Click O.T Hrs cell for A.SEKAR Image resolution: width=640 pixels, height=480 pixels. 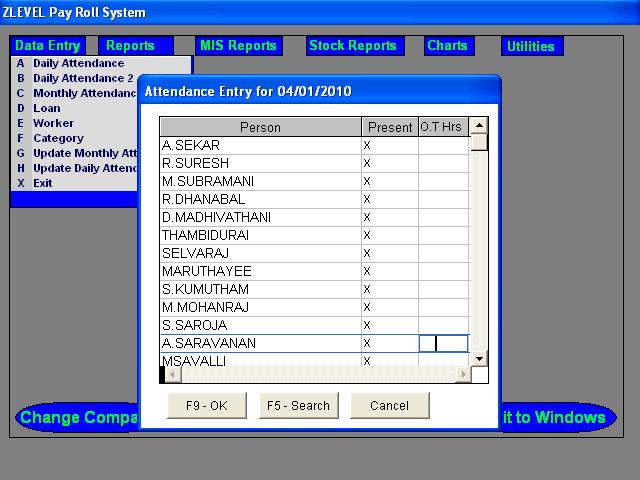coord(444,145)
